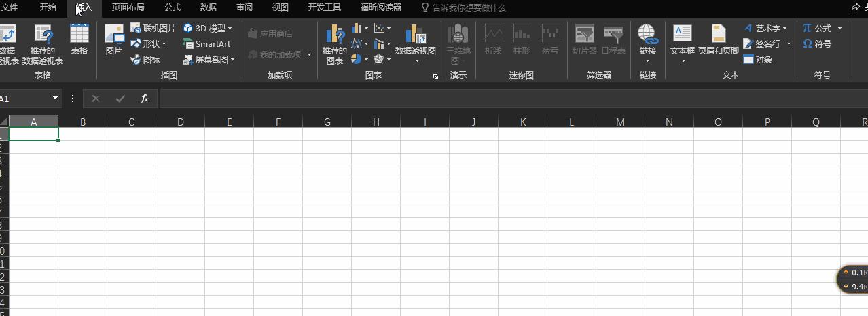This screenshot has width=868, height=316.
Task: Switch to the Foxit Reader (福昕阅读器) tab
Action: coord(381,7)
